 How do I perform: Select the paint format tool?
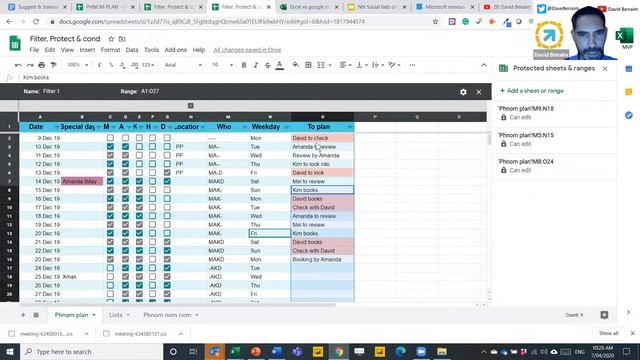53,65
